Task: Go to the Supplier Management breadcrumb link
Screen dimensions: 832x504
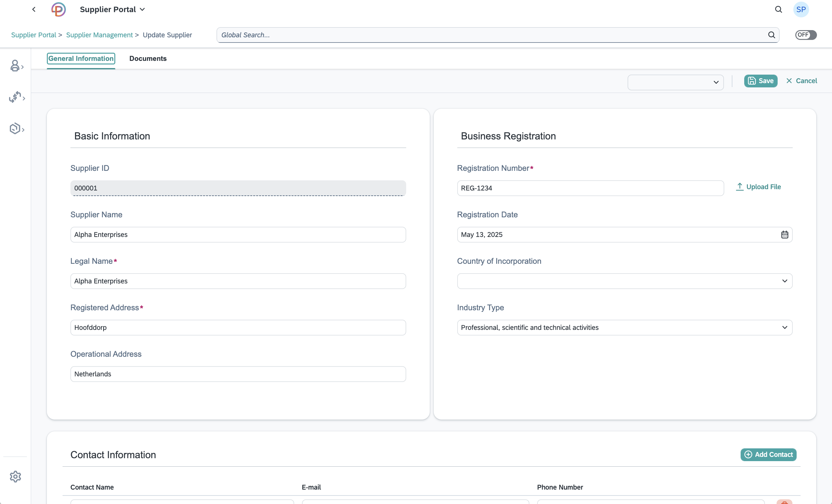Action: pyautogui.click(x=99, y=35)
